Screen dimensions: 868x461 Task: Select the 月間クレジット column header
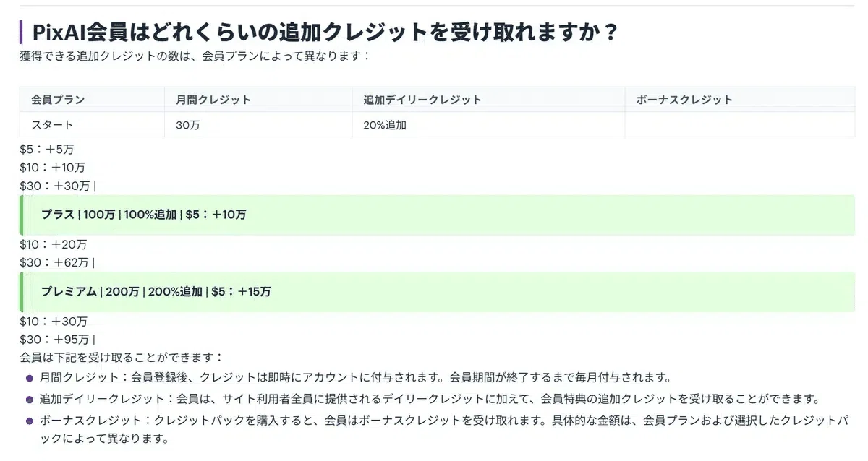[259, 100]
